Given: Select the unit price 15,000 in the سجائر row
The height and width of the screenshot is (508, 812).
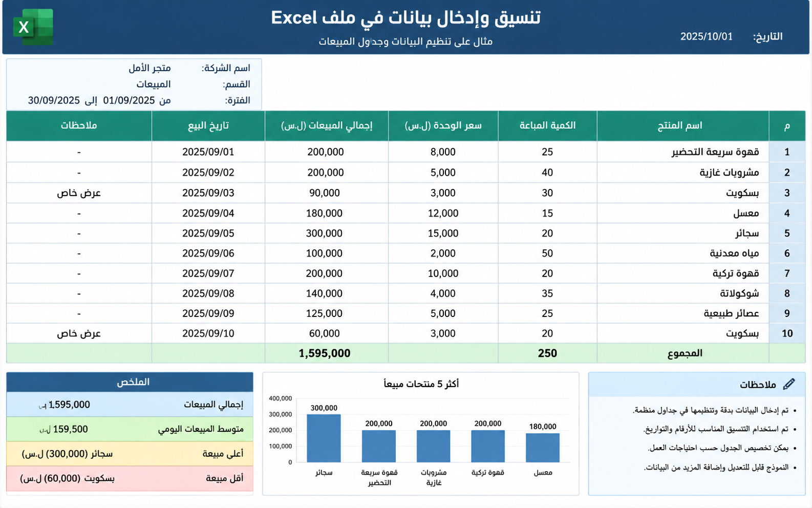Looking at the screenshot, I should click(443, 234).
